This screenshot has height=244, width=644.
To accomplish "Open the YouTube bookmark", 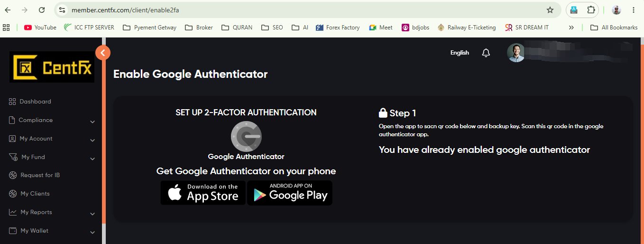I will 40,28.
